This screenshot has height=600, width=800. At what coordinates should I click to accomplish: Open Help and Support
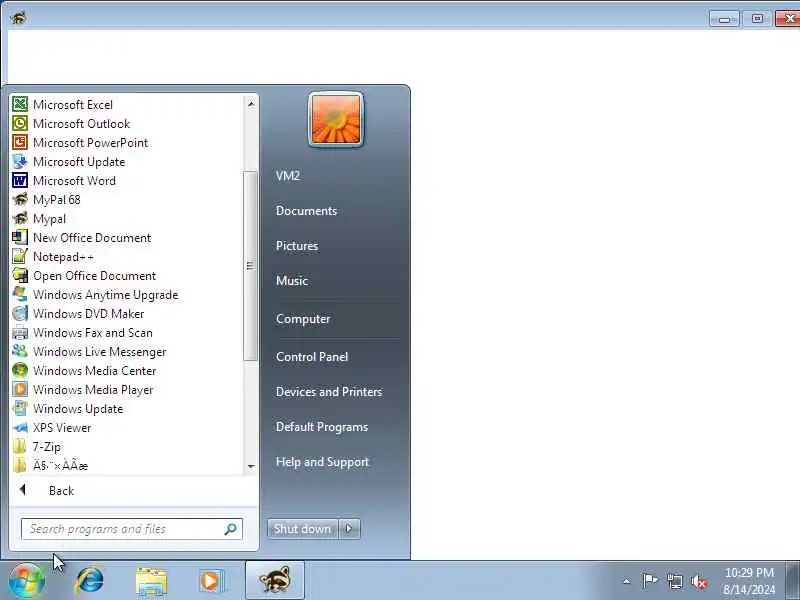(x=322, y=462)
